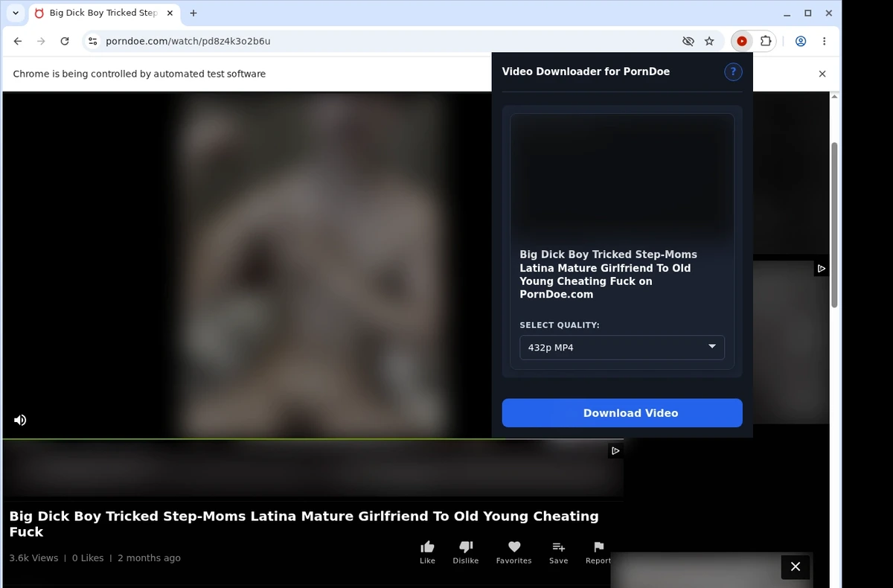Mute the video with the speaker icon

(20, 420)
